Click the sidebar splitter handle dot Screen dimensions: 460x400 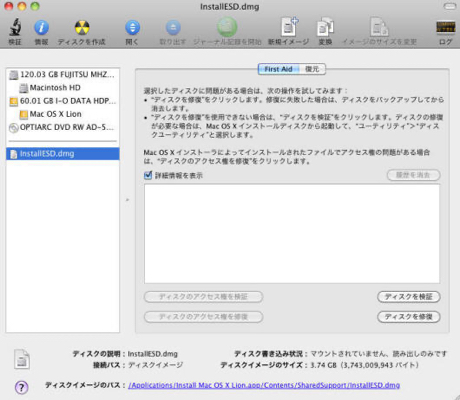click(127, 200)
